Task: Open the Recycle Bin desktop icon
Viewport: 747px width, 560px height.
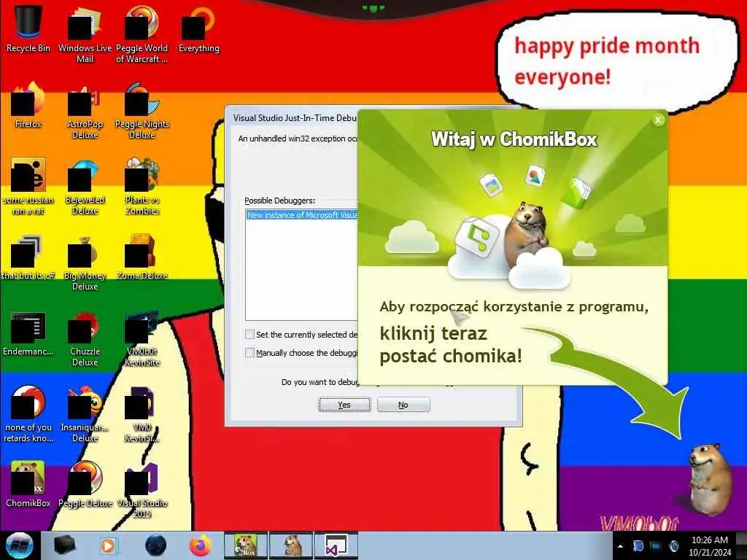Action: coord(28,28)
